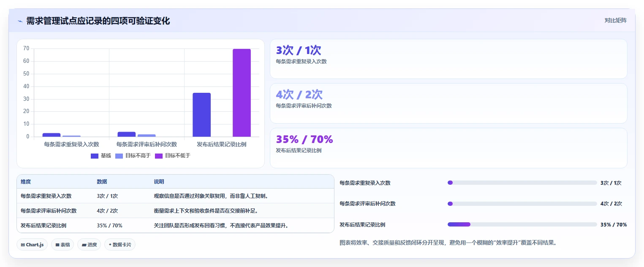Toggle the 目标不高于 dataset in the chart legend
The width and height of the screenshot is (644, 267).
133,156
